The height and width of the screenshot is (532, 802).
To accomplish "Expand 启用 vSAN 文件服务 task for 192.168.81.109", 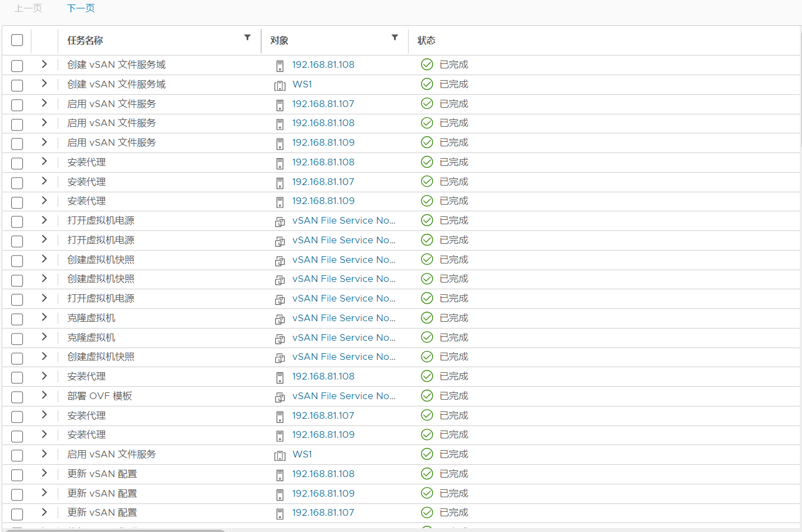I will point(44,142).
